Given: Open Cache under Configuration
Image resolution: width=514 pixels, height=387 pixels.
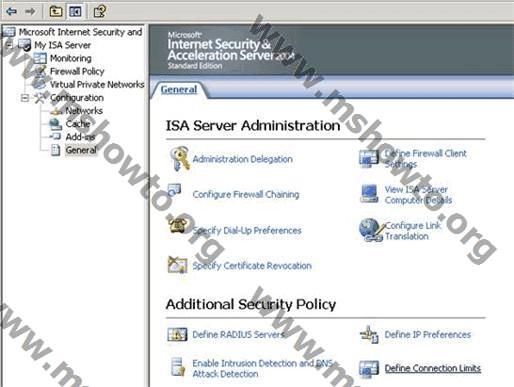Looking at the screenshot, I should [x=78, y=124].
